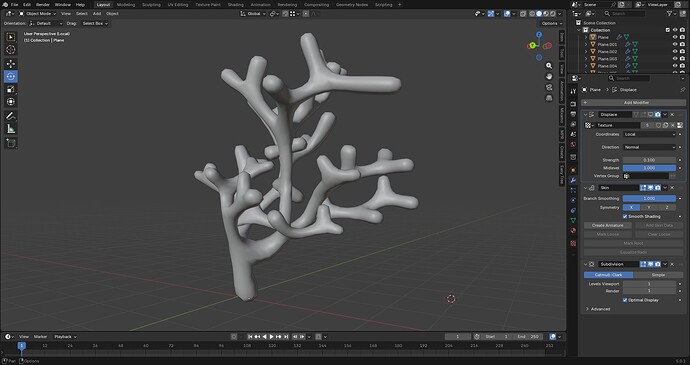The height and width of the screenshot is (365, 690).
Task: Open the Drag Select Box dropdown
Action: [x=95, y=23]
